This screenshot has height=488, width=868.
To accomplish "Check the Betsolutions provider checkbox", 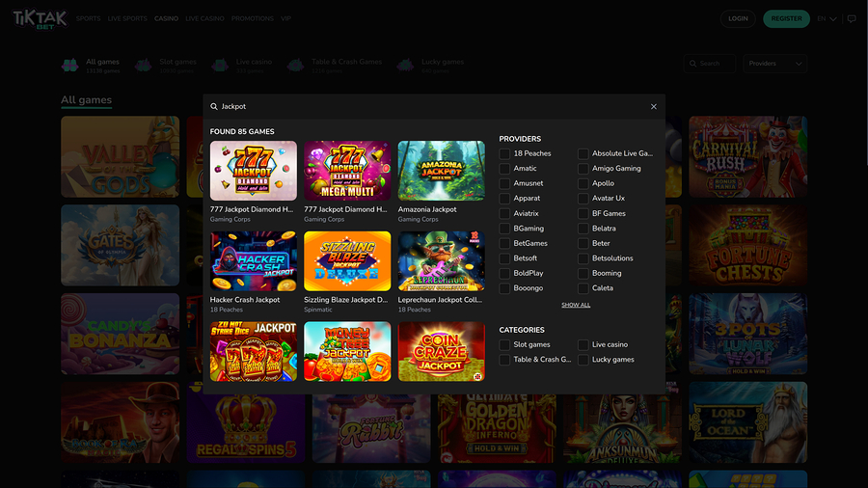I will [583, 258].
